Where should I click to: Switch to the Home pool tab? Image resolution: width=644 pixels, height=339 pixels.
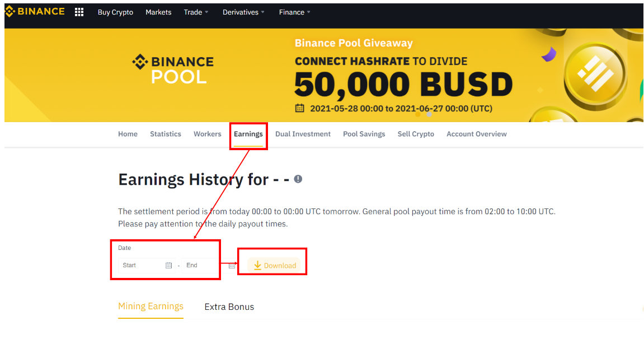coord(128,134)
